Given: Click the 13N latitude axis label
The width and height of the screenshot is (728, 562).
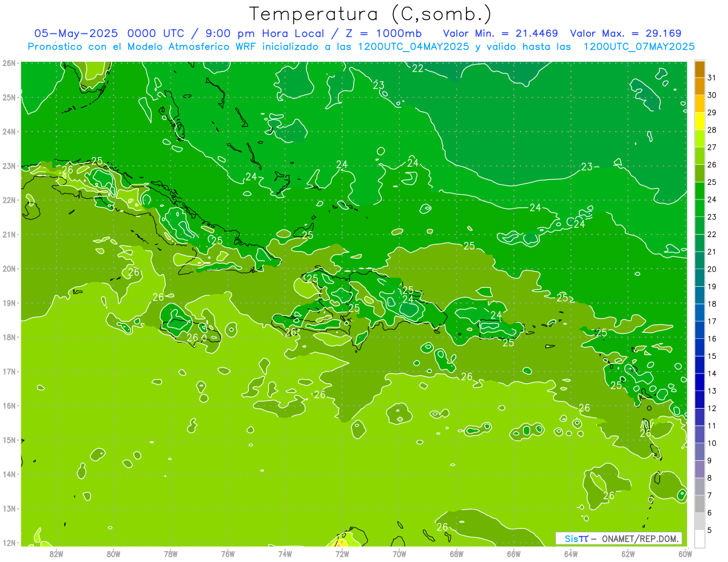Looking at the screenshot, I should [10, 509].
